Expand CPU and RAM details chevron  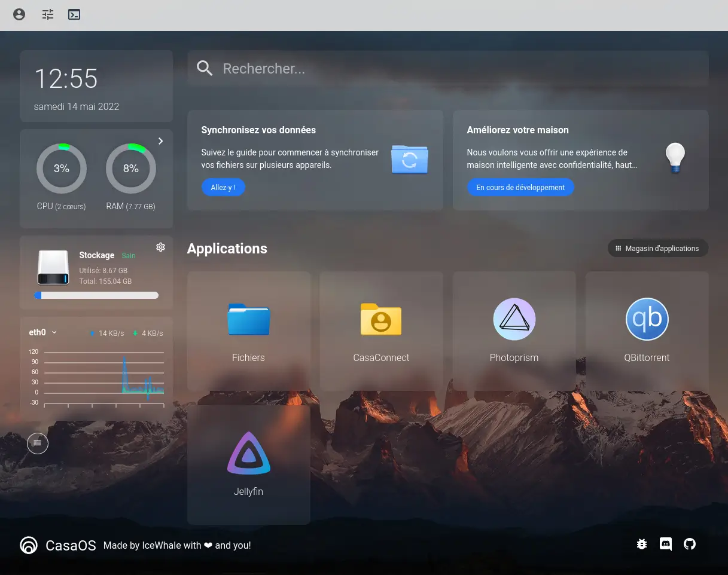pos(160,141)
